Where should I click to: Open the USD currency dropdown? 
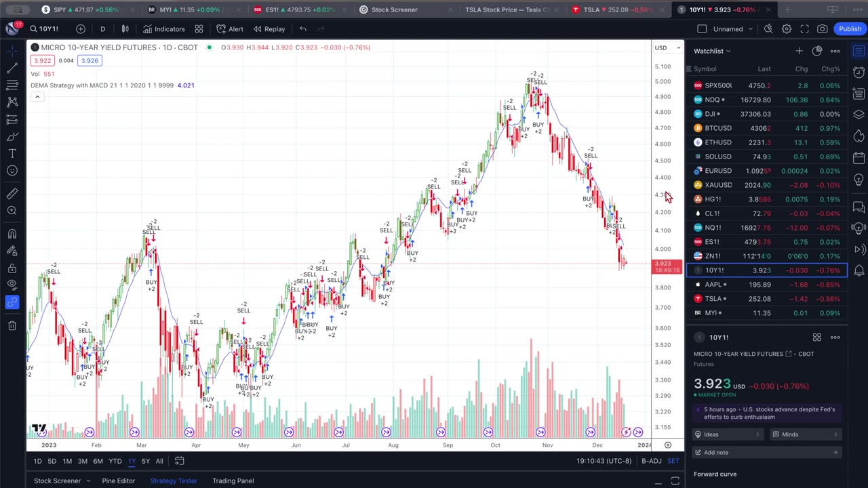tap(667, 47)
